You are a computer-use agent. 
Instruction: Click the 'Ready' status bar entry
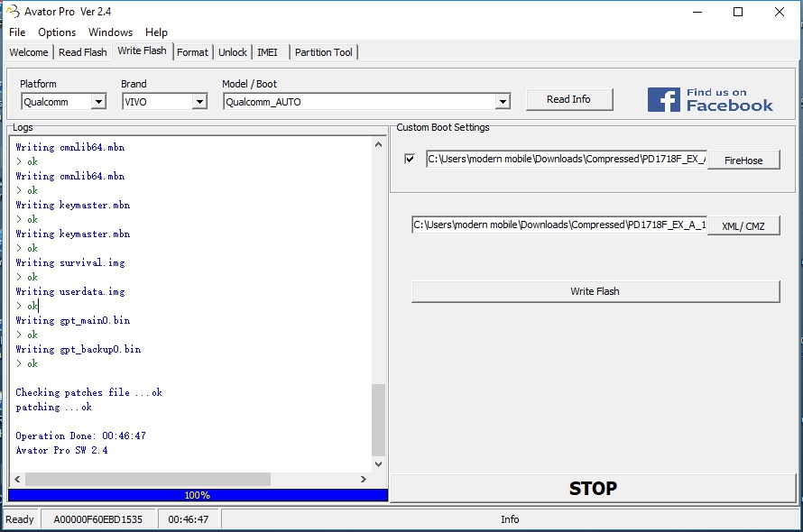20,519
